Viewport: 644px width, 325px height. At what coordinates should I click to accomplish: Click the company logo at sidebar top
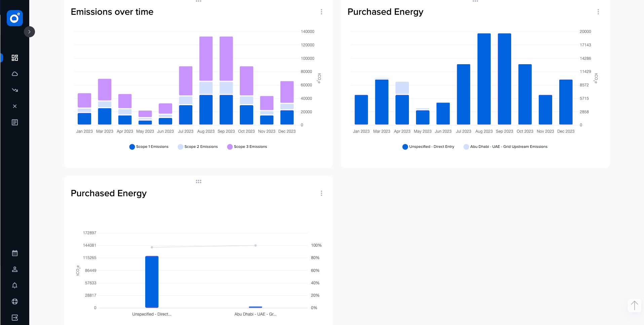[14, 18]
